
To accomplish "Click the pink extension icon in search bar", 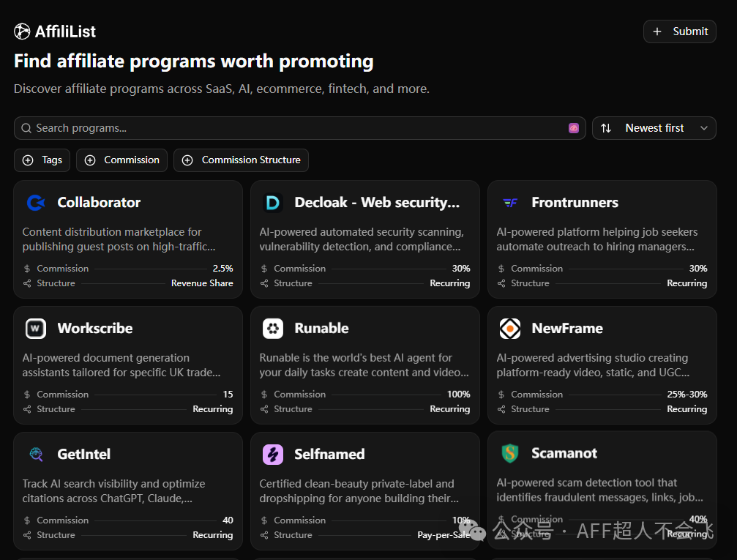I will pyautogui.click(x=574, y=128).
